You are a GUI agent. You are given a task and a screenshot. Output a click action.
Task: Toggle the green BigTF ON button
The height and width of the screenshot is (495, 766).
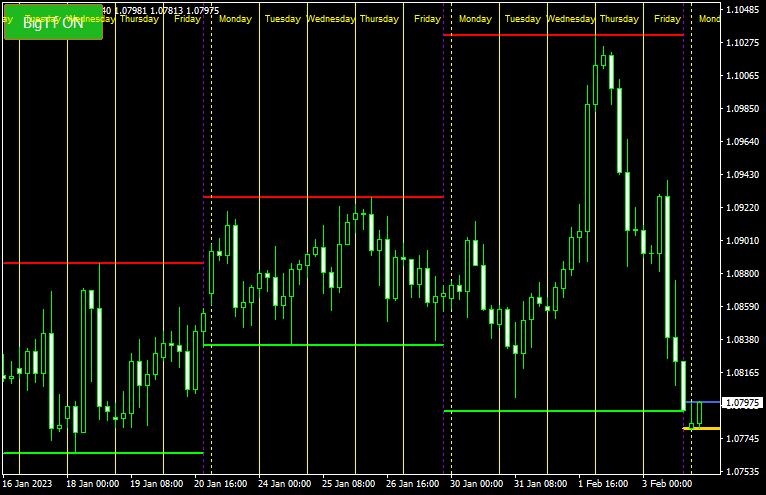[53, 22]
